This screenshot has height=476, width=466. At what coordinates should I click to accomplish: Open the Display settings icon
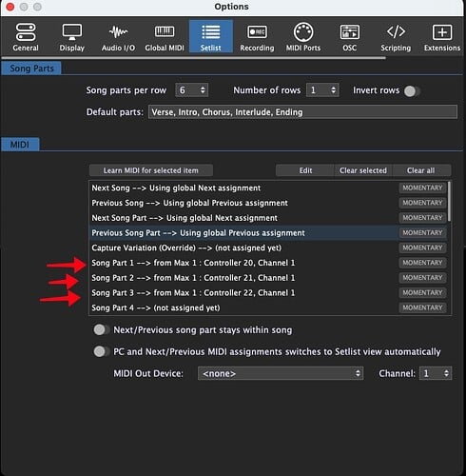(72, 32)
